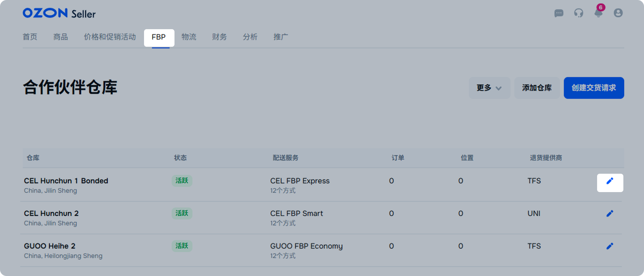Select the FBP tab

159,37
